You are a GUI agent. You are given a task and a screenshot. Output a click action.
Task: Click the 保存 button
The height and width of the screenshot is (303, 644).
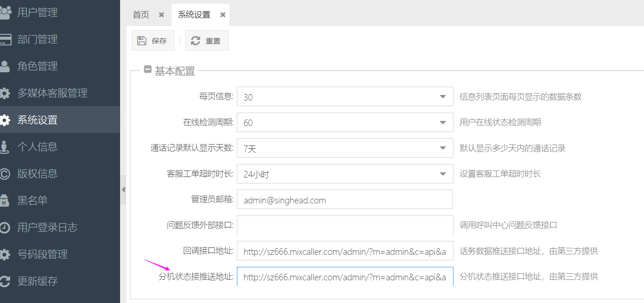coord(153,41)
